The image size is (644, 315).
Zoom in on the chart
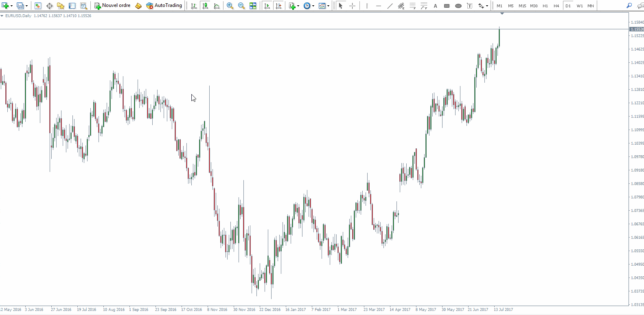230,6
